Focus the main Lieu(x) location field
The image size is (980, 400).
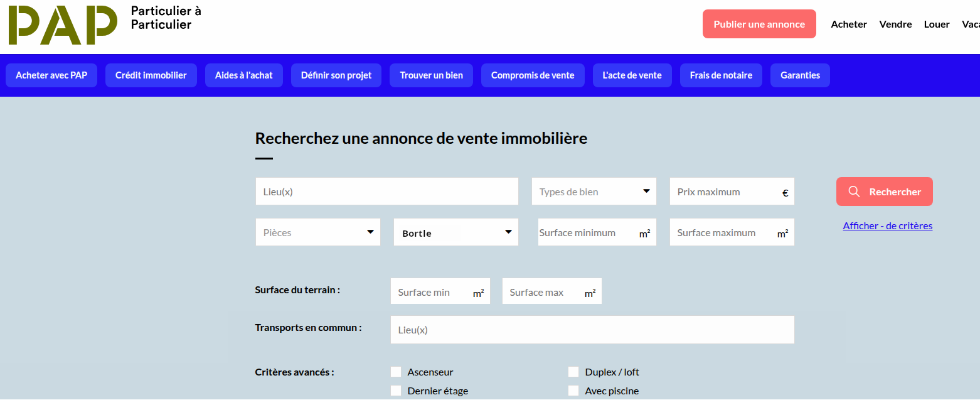pos(386,192)
